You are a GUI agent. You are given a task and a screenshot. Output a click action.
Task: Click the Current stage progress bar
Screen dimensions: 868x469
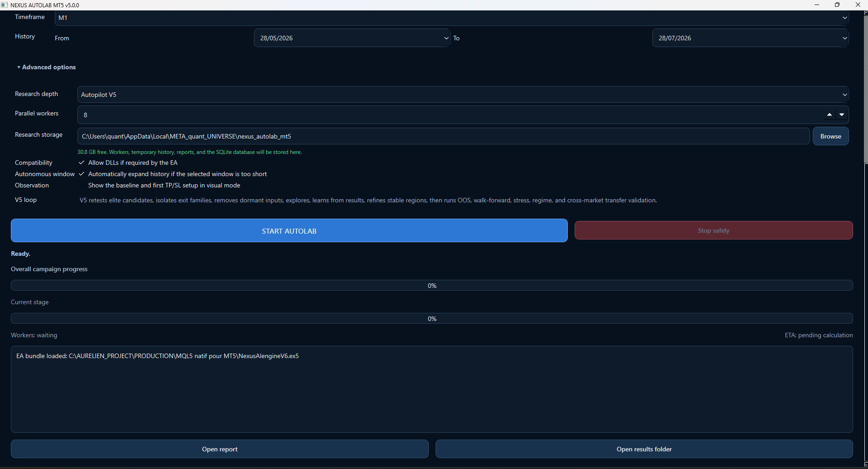pos(432,318)
